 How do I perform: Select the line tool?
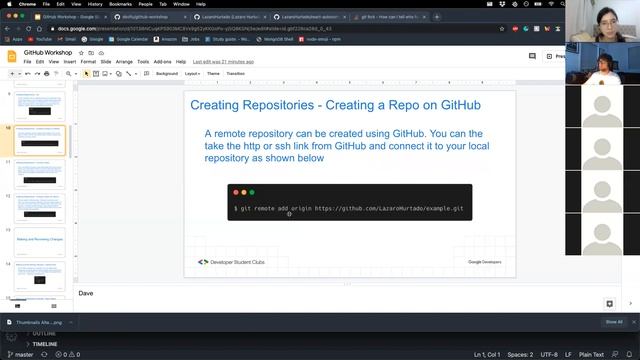129,74
